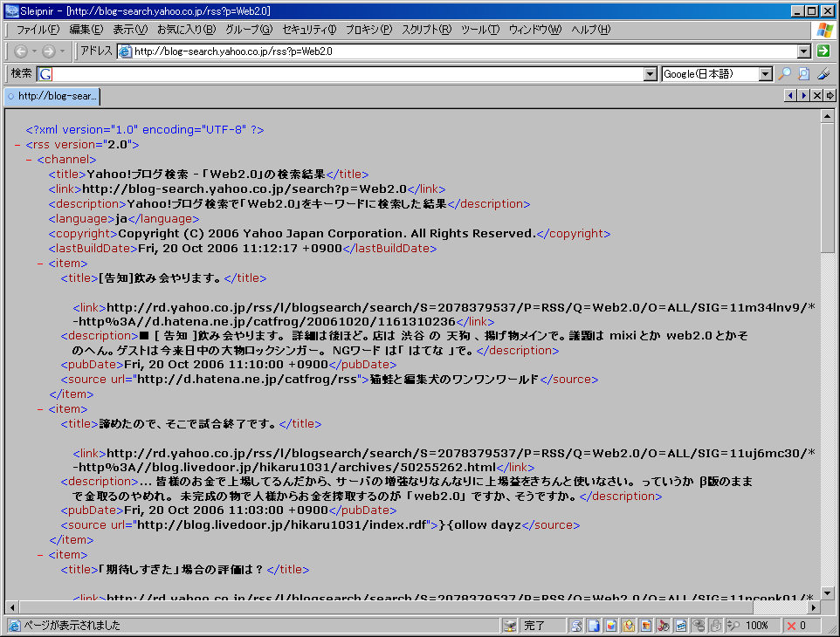Image resolution: width=840 pixels, height=637 pixels.
Task: Expand the search keyword history dropdown
Action: [650, 74]
